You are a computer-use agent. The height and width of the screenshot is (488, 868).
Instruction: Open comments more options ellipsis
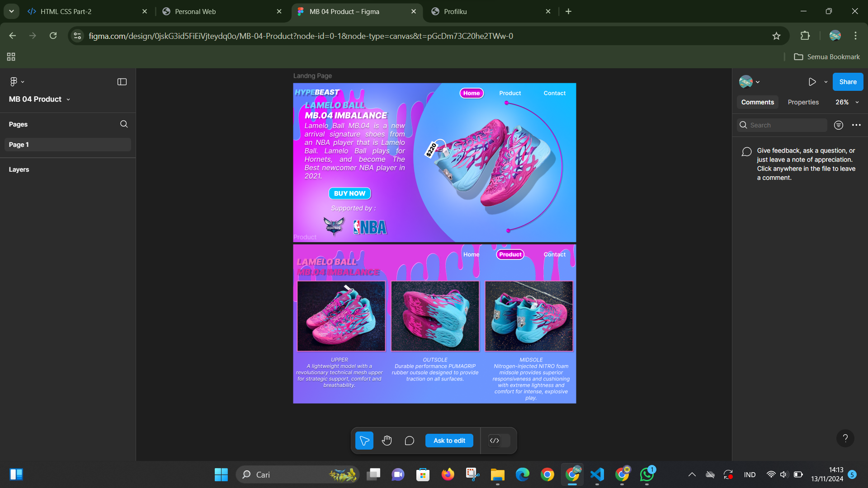coord(856,125)
